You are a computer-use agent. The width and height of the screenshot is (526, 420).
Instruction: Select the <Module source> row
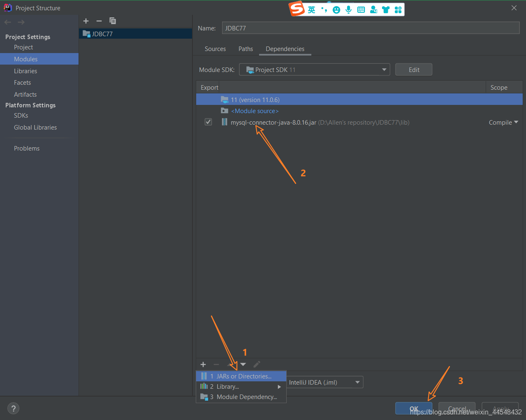point(359,111)
